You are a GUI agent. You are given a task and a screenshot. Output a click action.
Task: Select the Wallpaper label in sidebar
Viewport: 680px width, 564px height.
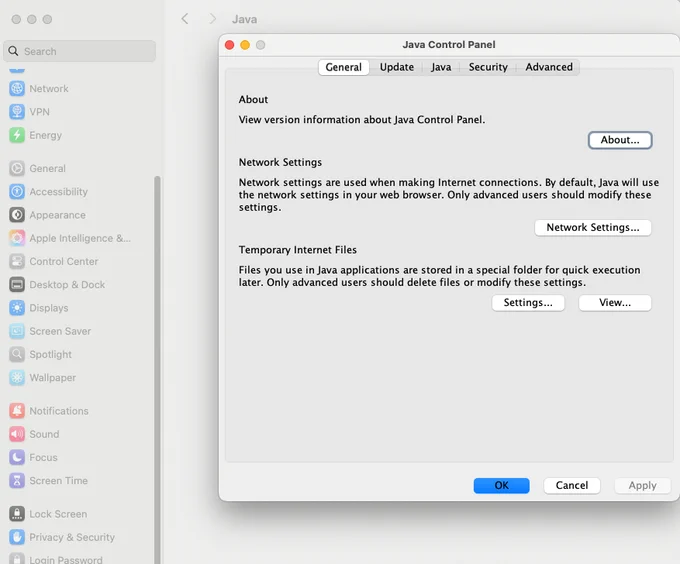[52, 378]
